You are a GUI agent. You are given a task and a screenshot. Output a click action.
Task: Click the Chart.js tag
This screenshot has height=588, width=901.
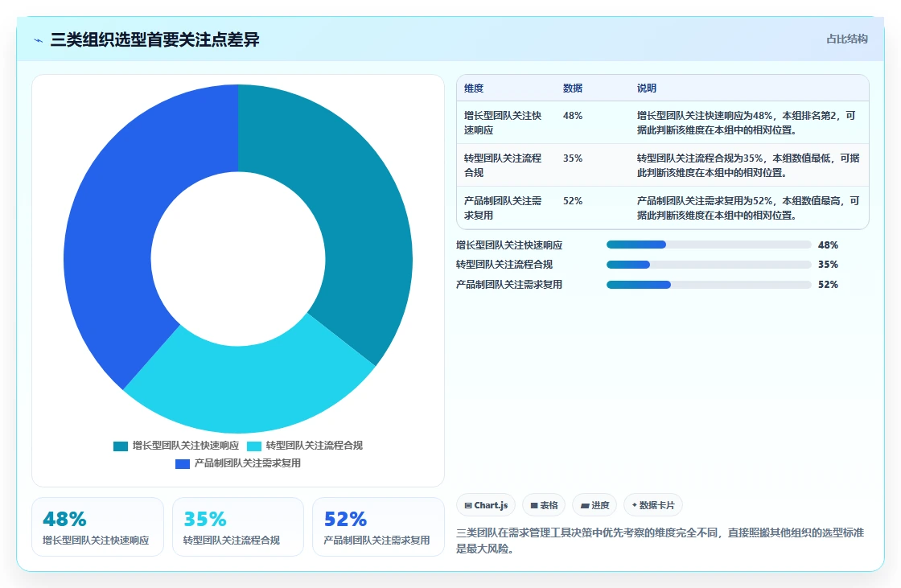[486, 505]
